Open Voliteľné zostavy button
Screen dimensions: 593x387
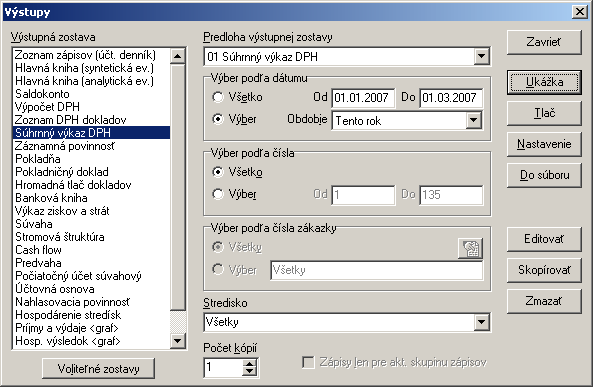[98, 368]
